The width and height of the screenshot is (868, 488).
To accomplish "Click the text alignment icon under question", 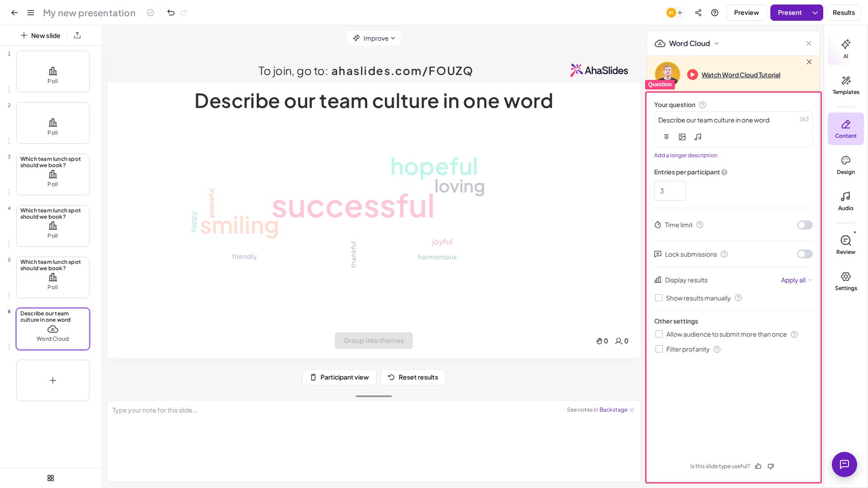I will coord(666,137).
